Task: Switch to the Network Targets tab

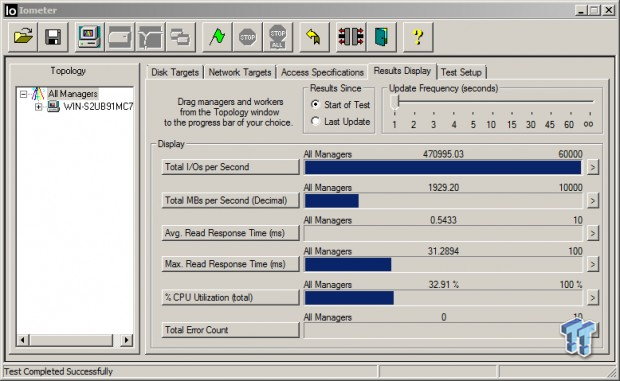Action: pos(240,72)
